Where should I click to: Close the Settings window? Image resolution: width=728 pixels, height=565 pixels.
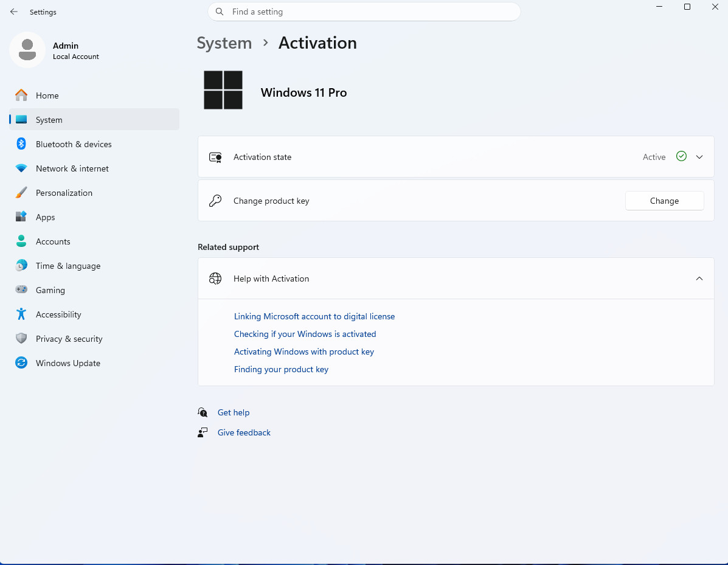point(715,7)
